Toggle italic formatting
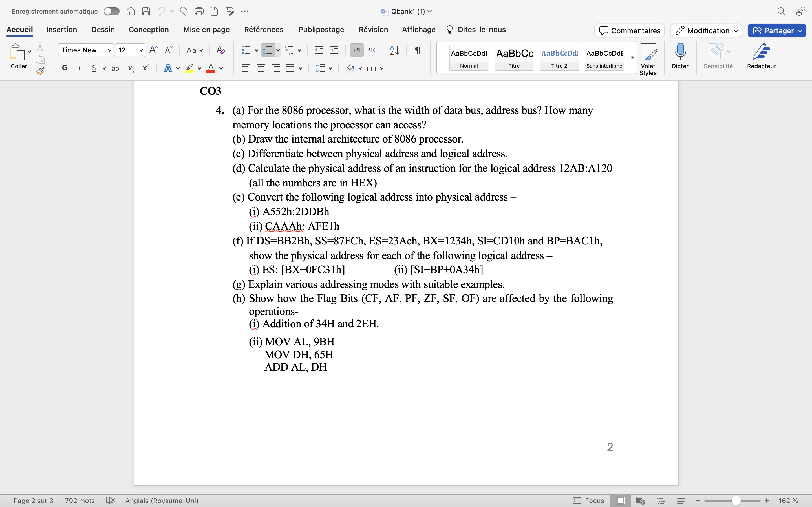 point(79,68)
